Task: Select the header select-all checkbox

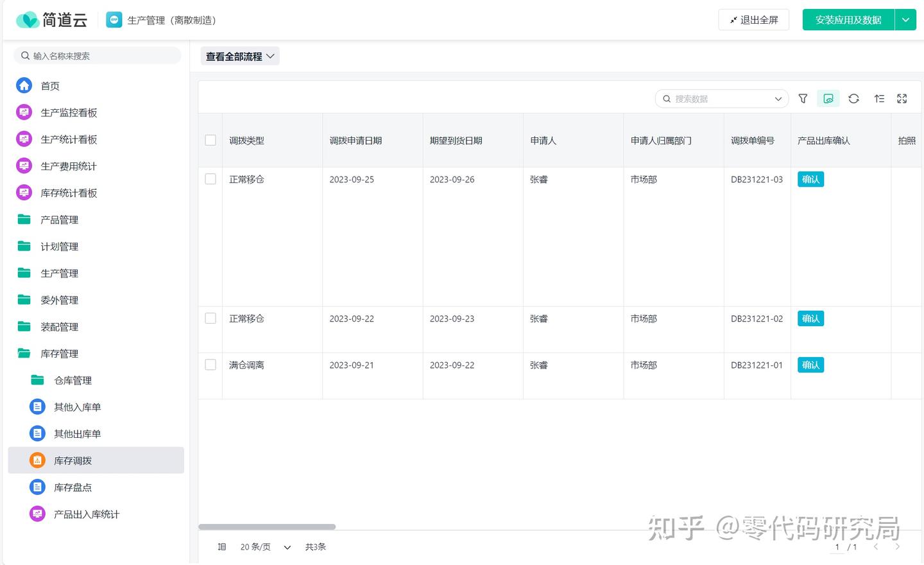Action: coord(210,140)
